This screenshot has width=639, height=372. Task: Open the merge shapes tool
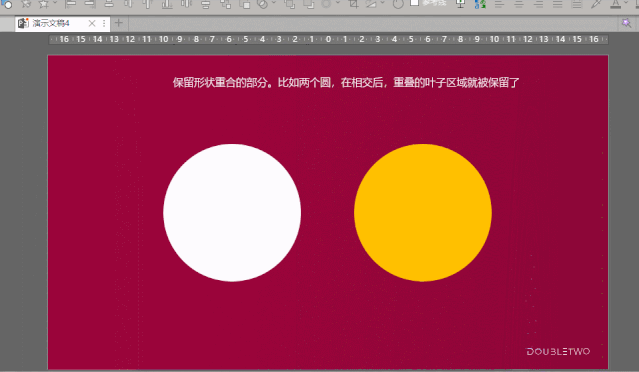(263, 4)
